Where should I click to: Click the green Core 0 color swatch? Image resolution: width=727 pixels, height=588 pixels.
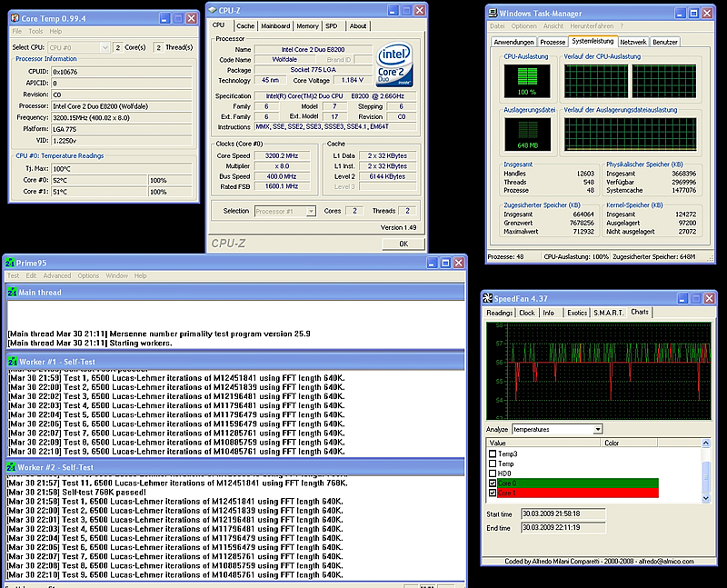click(x=578, y=483)
